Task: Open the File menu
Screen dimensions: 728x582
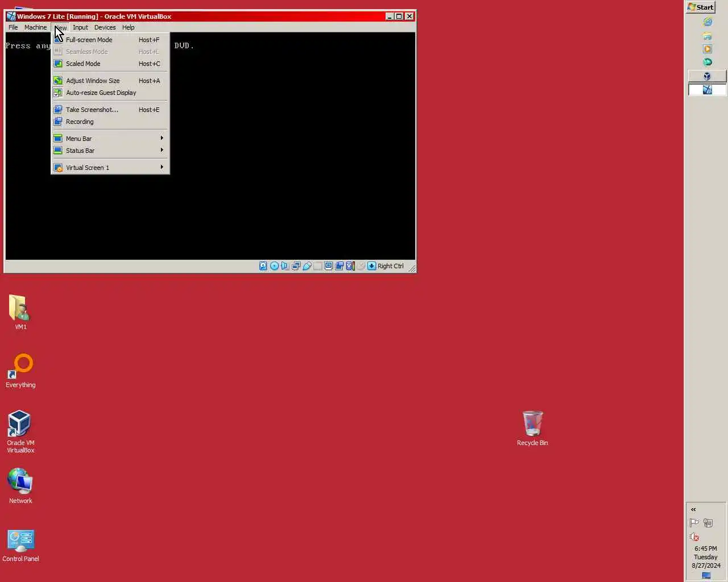Action: click(13, 27)
